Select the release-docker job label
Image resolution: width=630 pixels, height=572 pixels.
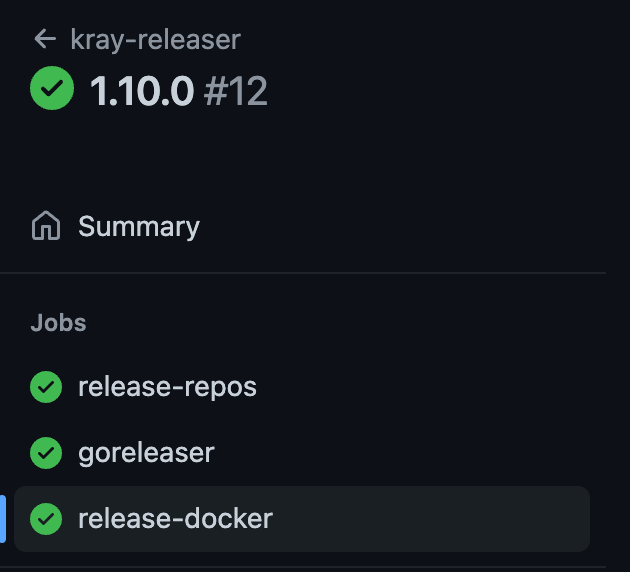click(x=176, y=519)
